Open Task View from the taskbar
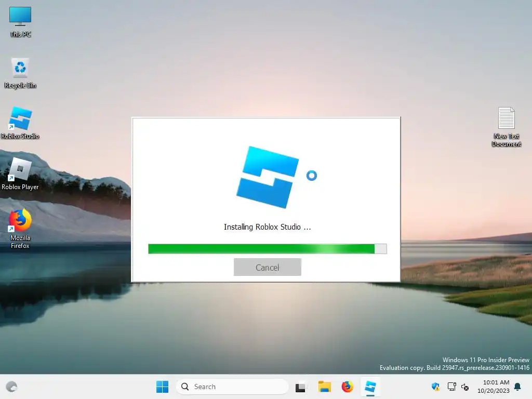Image resolution: width=532 pixels, height=399 pixels. click(300, 387)
